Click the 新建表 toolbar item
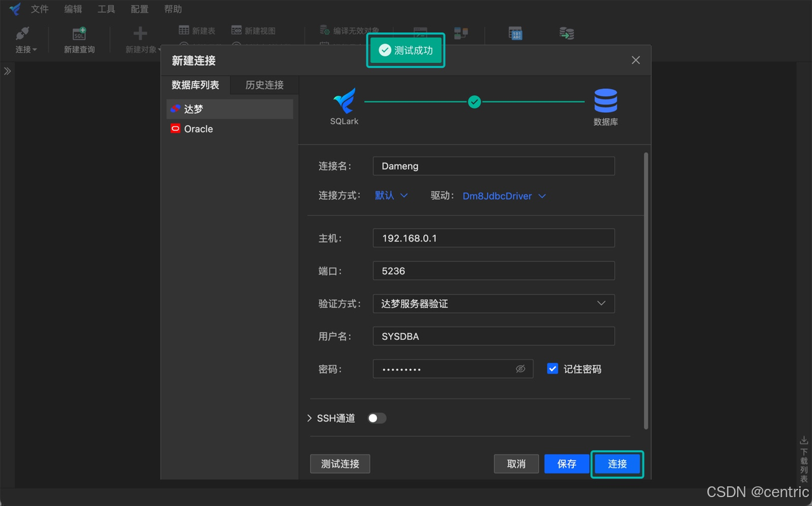Screen dimensions: 812x506 tap(197, 30)
